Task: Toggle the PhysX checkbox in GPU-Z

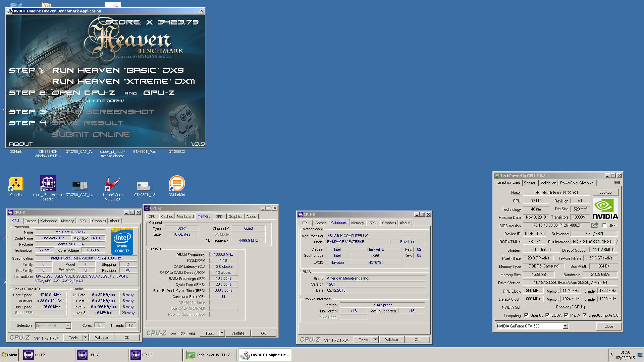Action: point(566,315)
